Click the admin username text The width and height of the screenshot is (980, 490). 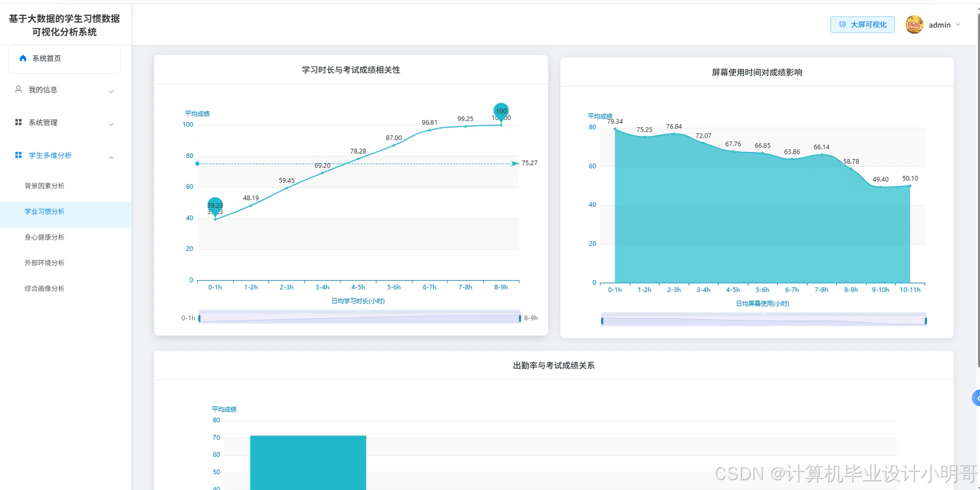click(x=940, y=25)
